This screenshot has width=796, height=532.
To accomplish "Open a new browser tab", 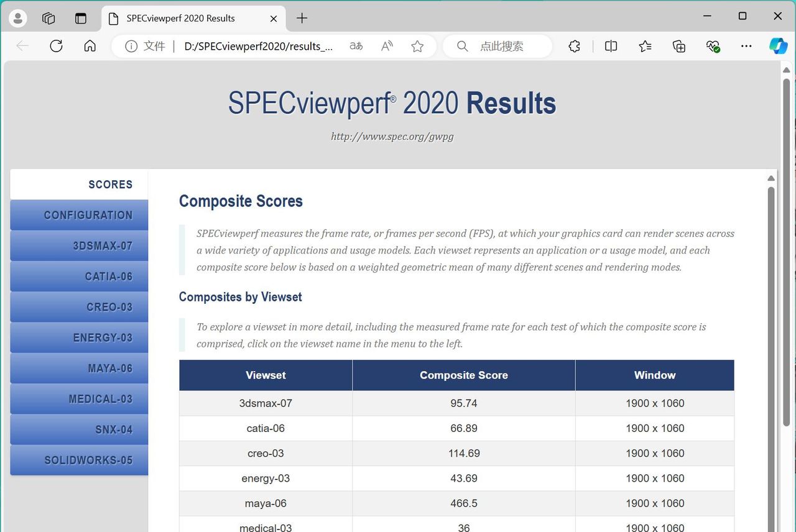I will pos(302,18).
